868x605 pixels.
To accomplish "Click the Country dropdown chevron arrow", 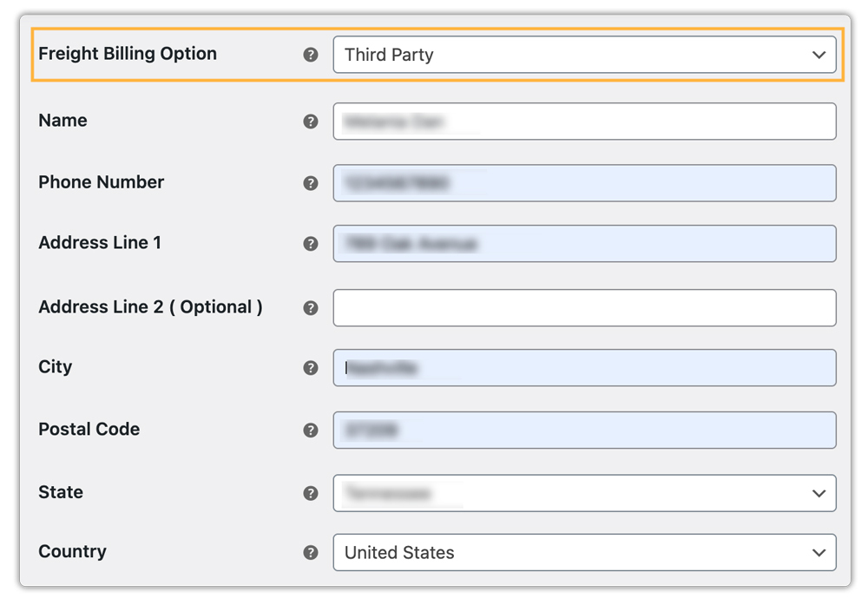I will 819,552.
